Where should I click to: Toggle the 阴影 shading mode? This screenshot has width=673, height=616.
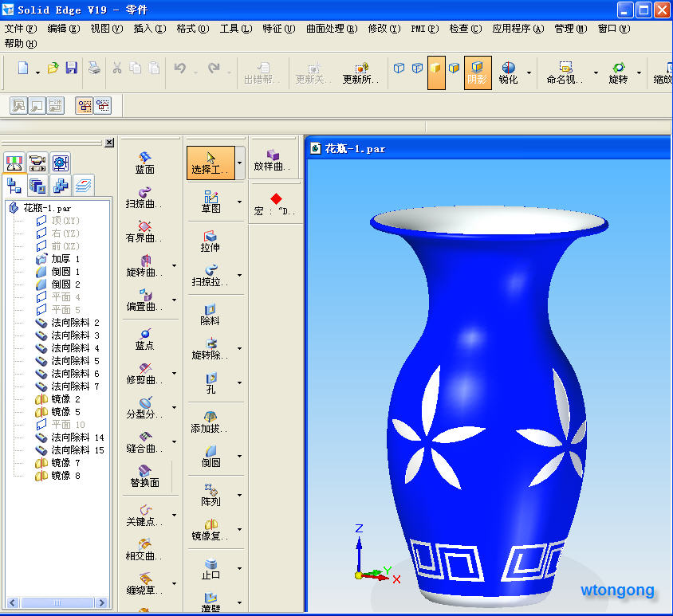[x=478, y=73]
